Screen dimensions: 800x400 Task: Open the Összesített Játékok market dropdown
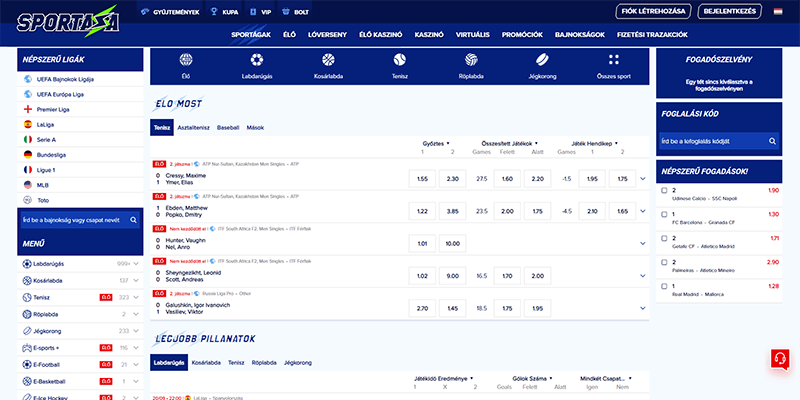click(x=509, y=143)
